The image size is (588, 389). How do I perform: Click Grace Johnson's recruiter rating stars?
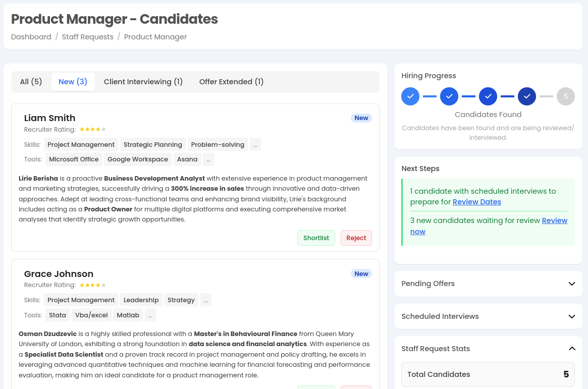93,285
